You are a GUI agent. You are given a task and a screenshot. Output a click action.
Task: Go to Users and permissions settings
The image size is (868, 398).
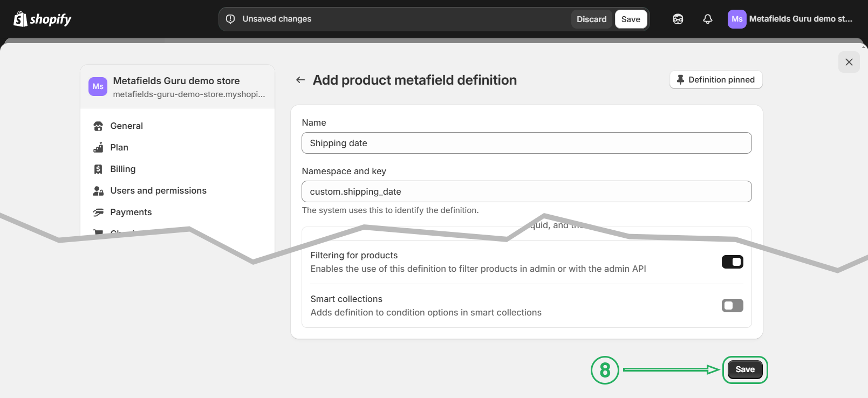tap(158, 191)
